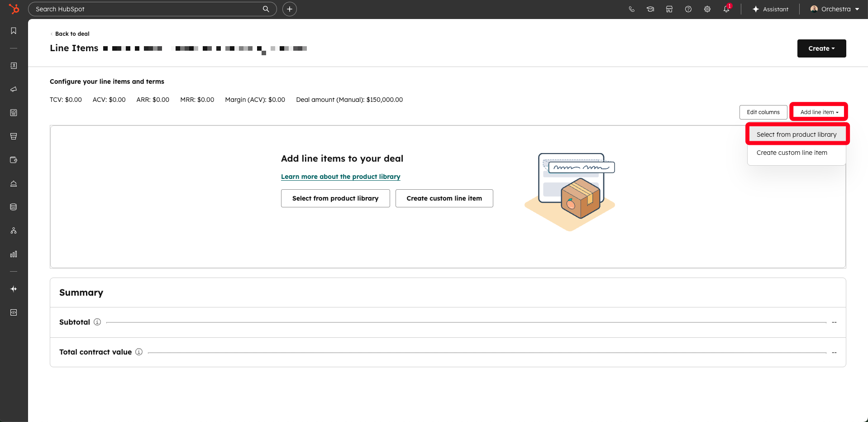Click the HubSpot sprocket logo

tap(14, 9)
